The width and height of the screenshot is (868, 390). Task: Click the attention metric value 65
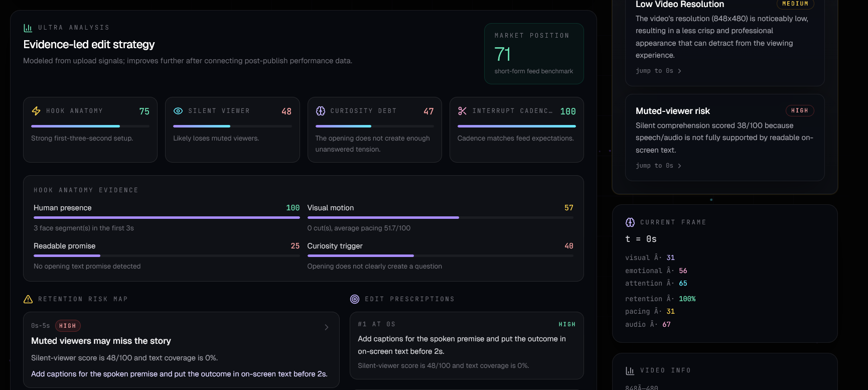[x=683, y=283]
